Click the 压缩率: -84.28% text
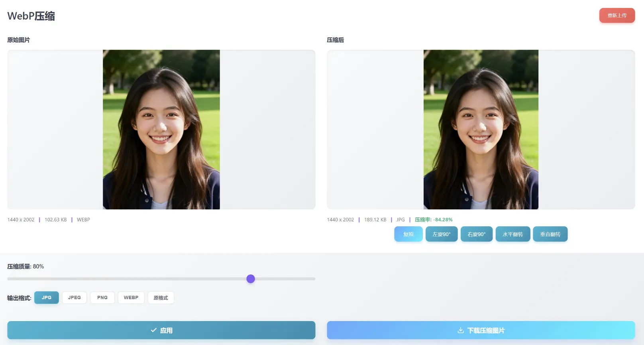The image size is (644, 345). (x=434, y=220)
